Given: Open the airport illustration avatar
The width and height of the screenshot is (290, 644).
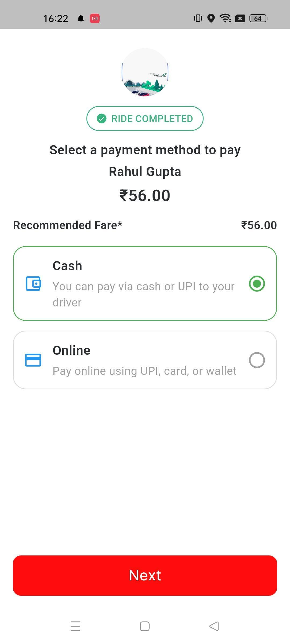Looking at the screenshot, I should click(x=145, y=72).
